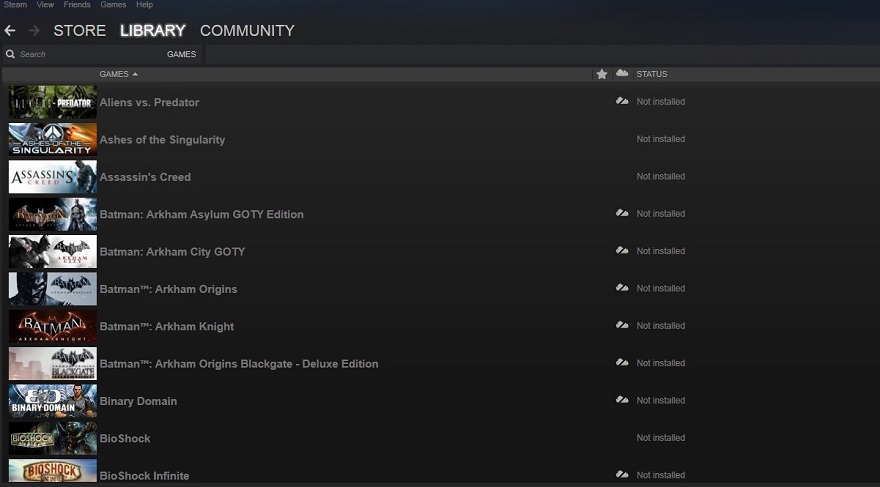Open the Games menu
The width and height of the screenshot is (880, 487).
pyautogui.click(x=113, y=4)
